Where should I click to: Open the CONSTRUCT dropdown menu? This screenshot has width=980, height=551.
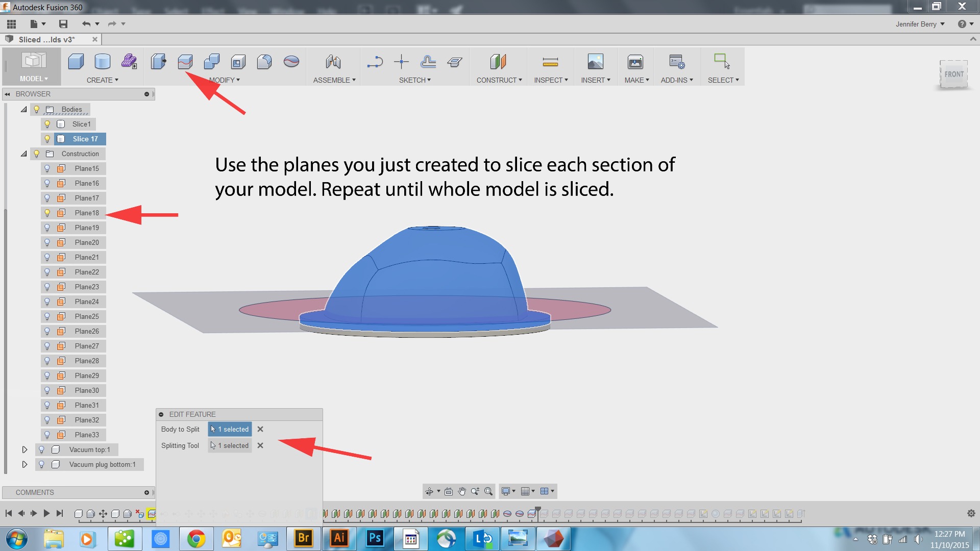[498, 80]
